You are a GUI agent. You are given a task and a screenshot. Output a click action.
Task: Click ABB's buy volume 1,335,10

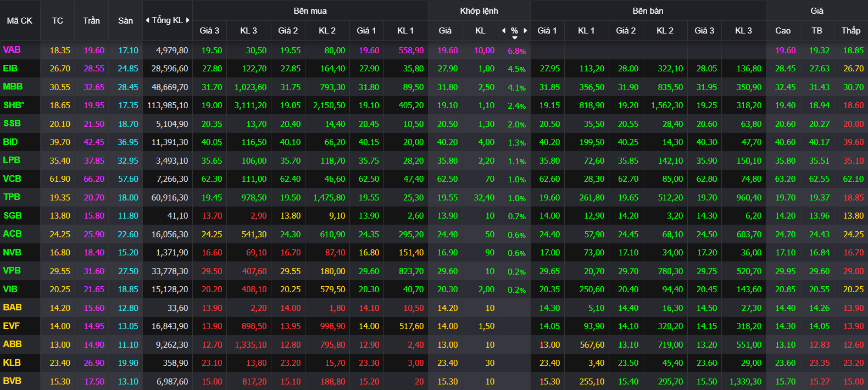click(251, 345)
